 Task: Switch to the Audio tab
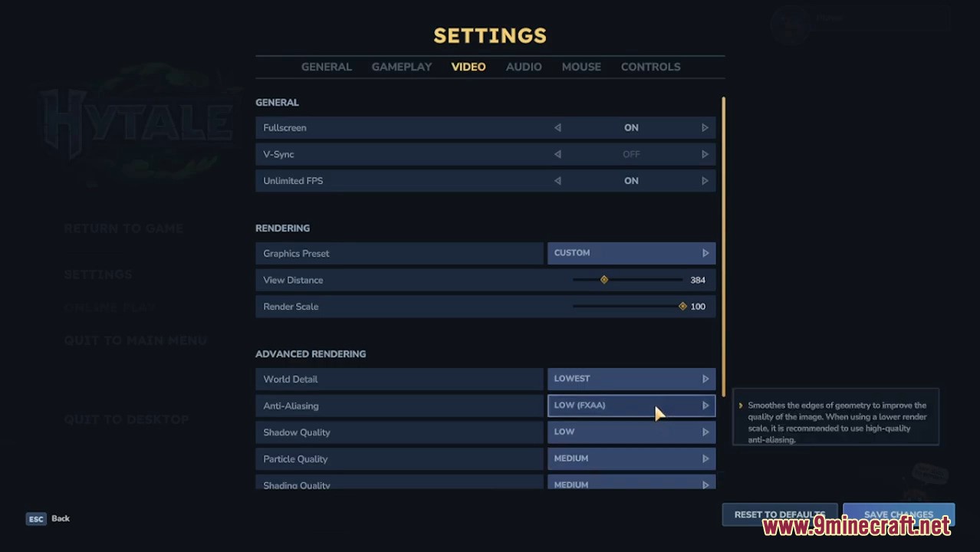point(524,67)
